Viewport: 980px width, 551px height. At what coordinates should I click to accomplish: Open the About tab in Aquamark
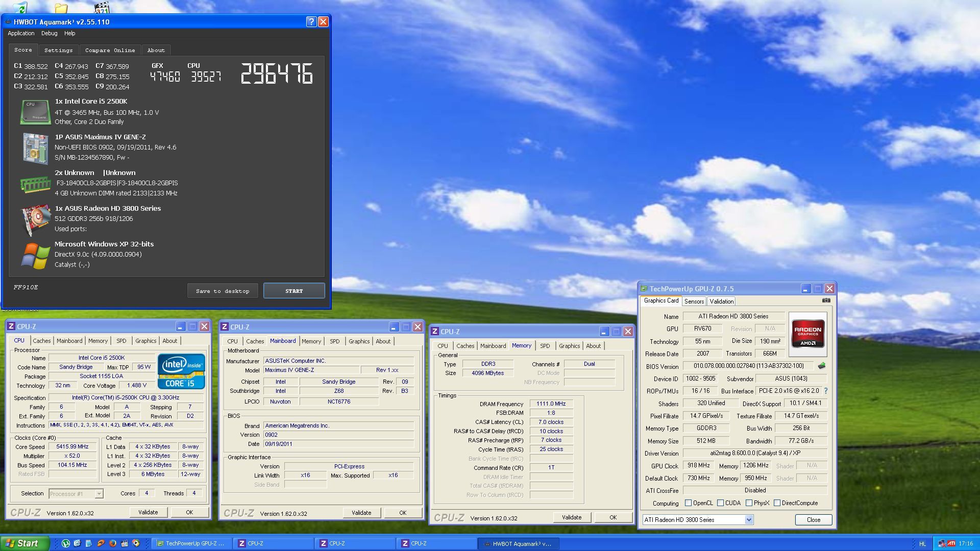[156, 50]
